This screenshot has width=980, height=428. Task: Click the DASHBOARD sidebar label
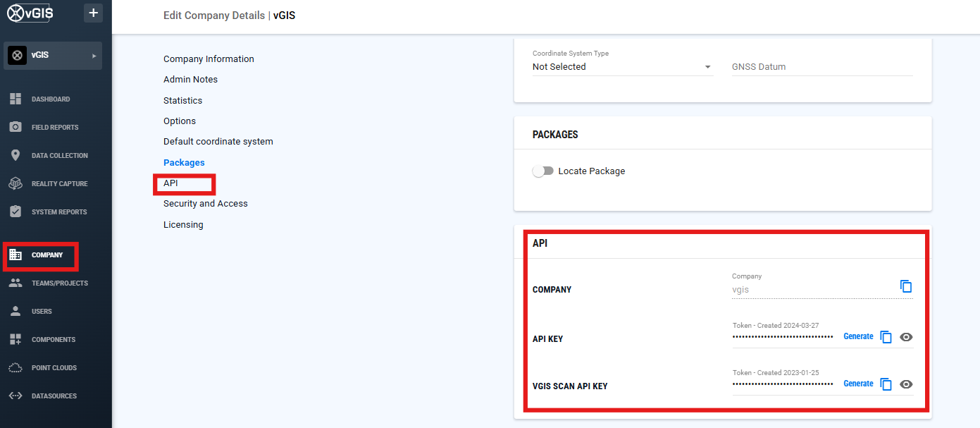(x=51, y=99)
